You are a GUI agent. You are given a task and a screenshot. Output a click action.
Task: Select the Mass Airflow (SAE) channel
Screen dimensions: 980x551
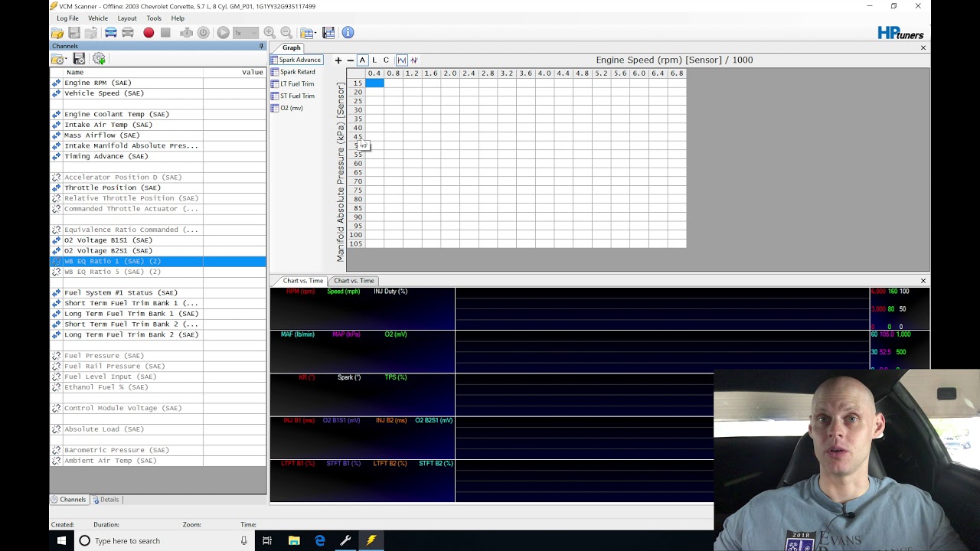pyautogui.click(x=158, y=135)
